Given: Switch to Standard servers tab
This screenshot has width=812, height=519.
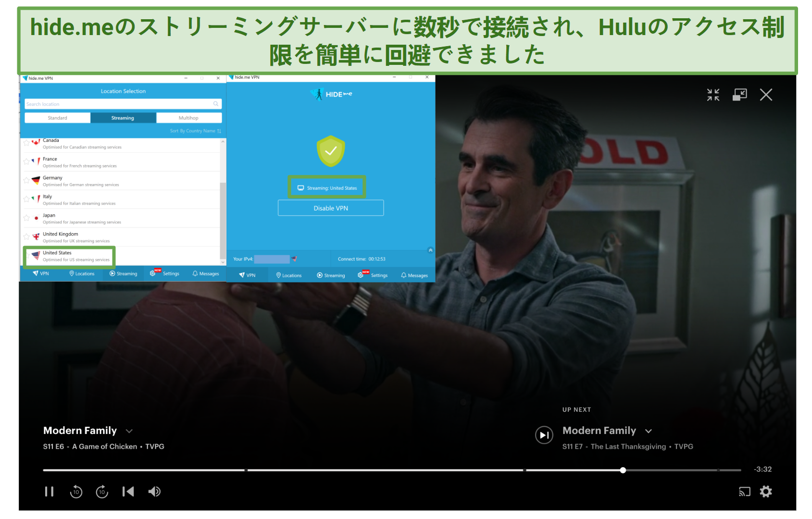Looking at the screenshot, I should (x=58, y=118).
